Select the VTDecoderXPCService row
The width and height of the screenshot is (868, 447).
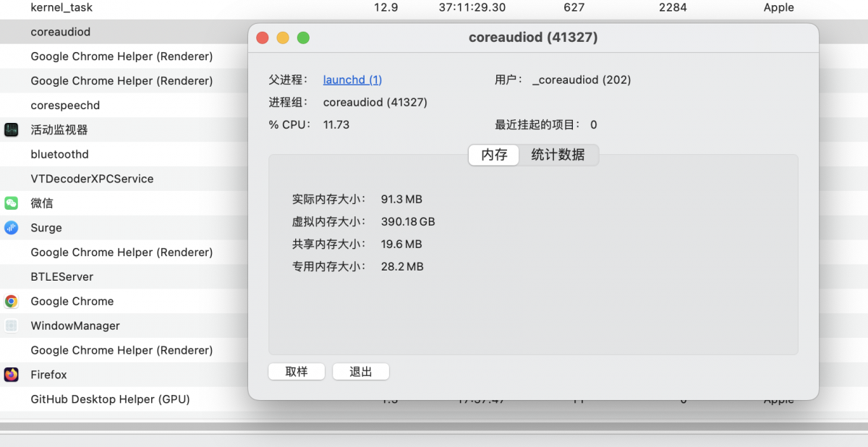pyautogui.click(x=92, y=179)
